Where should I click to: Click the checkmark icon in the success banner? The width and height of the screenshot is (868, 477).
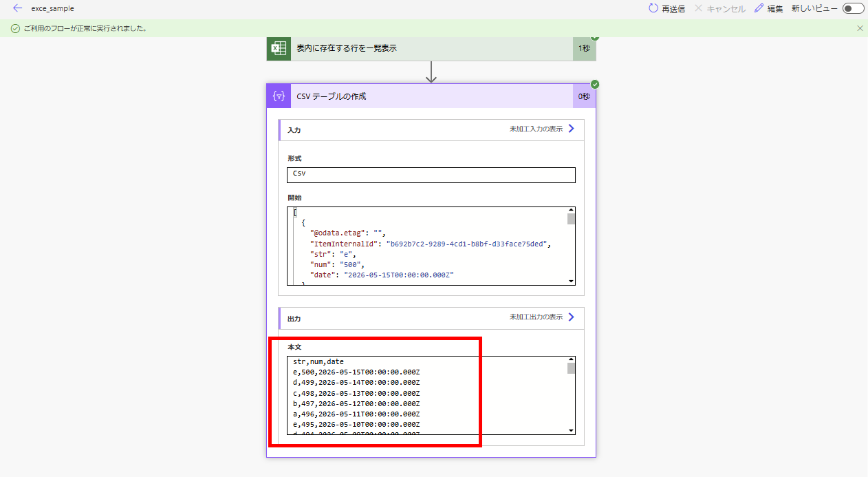(14, 30)
